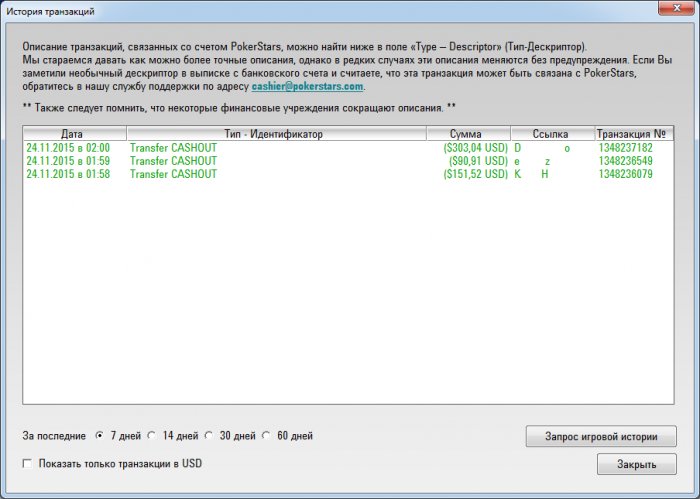Image resolution: width=700 pixels, height=499 pixels.
Task: Click the Запрос игровой истории button
Action: pos(601,437)
